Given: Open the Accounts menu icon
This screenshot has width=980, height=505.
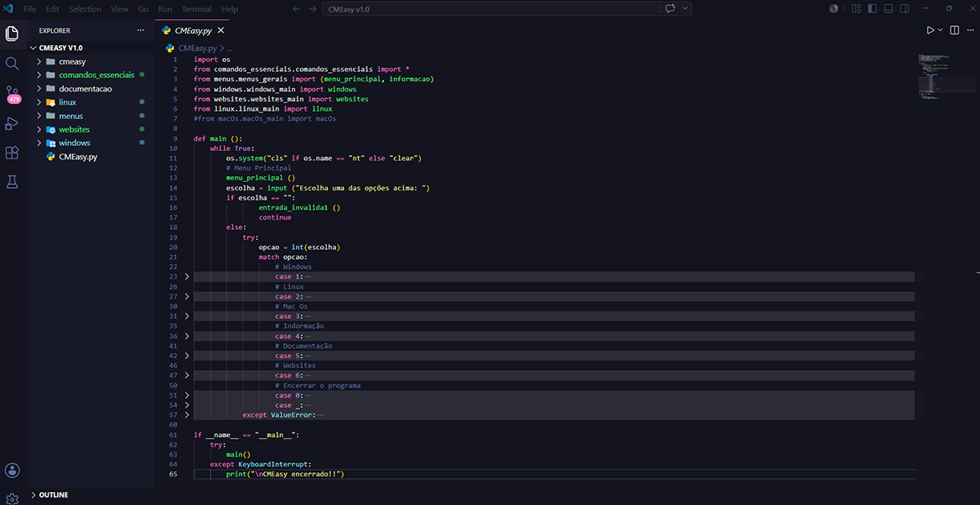Looking at the screenshot, I should pos(12,471).
